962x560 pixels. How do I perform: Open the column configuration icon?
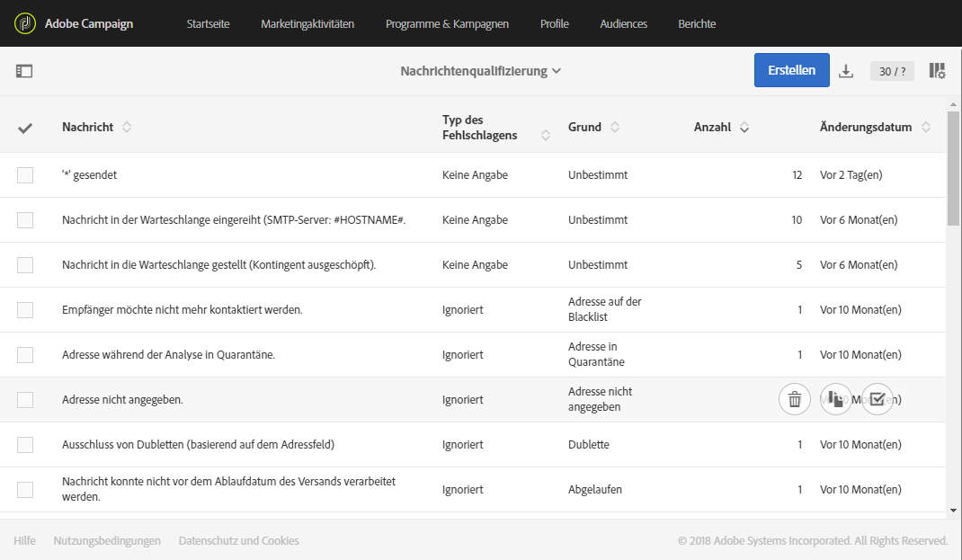pyautogui.click(x=937, y=71)
